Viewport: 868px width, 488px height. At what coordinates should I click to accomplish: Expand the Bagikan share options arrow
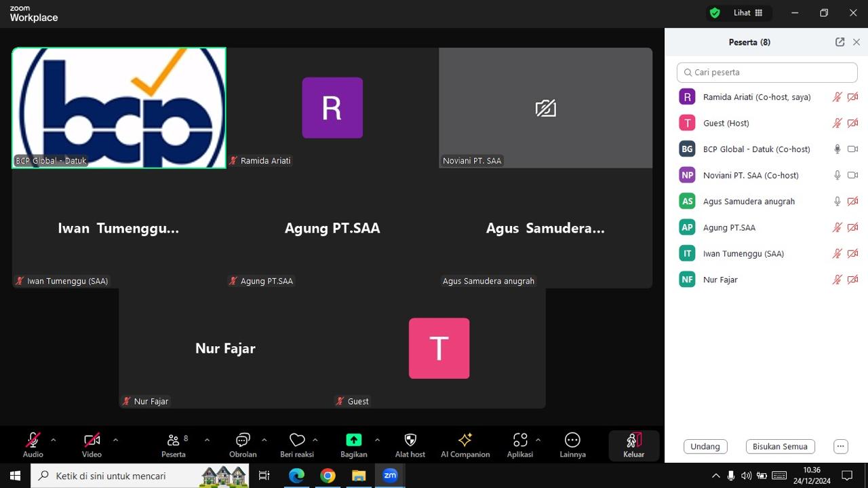tap(377, 440)
